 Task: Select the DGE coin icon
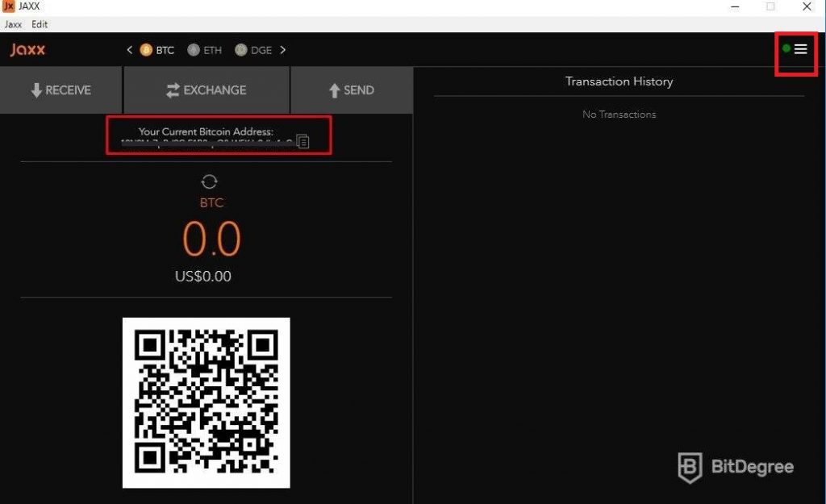pyautogui.click(x=240, y=49)
